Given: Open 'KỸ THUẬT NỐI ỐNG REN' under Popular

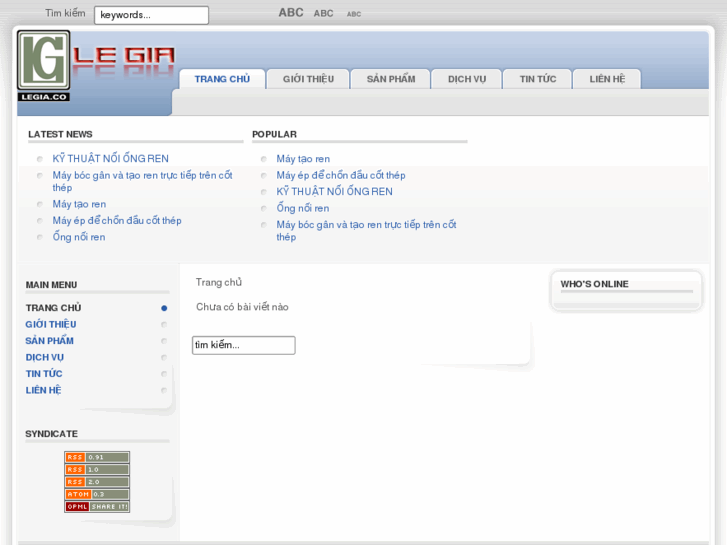Looking at the screenshot, I should tap(334, 192).
